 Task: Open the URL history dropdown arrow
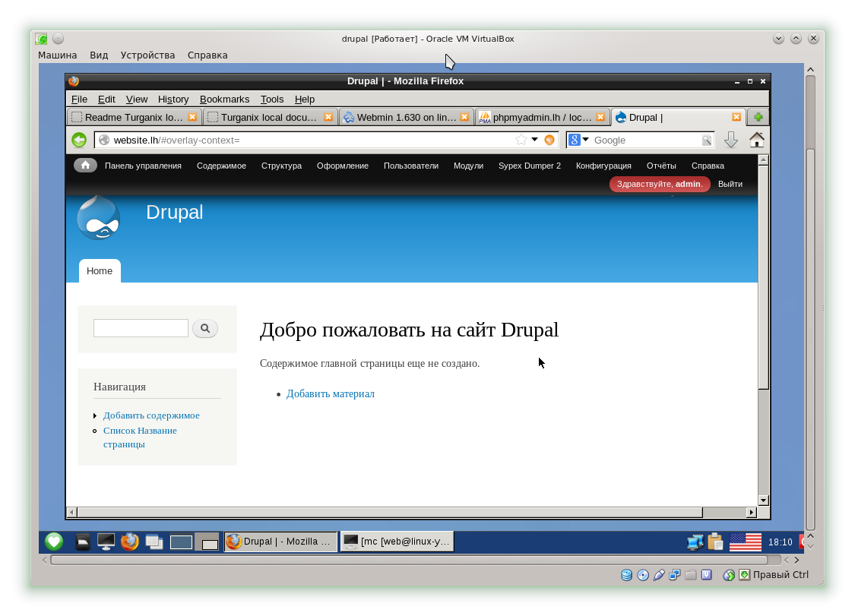click(x=535, y=140)
